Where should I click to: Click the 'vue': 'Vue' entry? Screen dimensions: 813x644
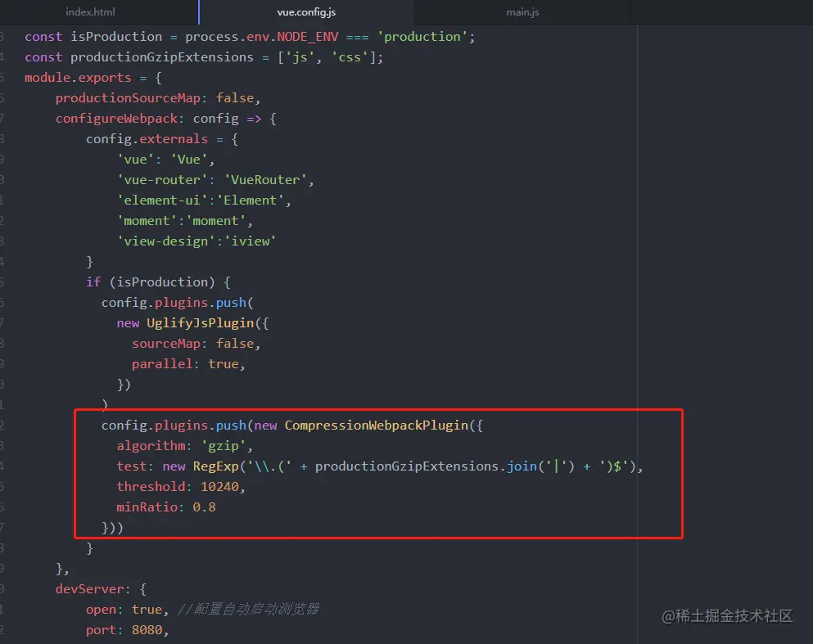[165, 160]
